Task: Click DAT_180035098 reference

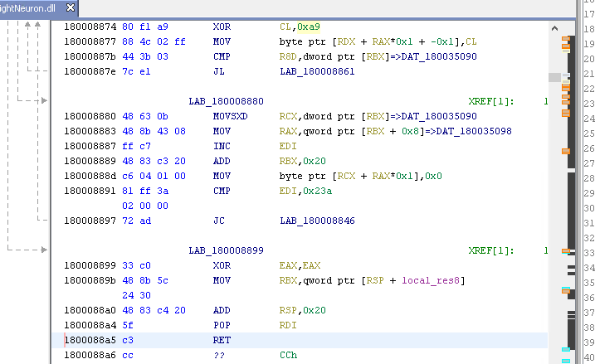Action: 474,131
